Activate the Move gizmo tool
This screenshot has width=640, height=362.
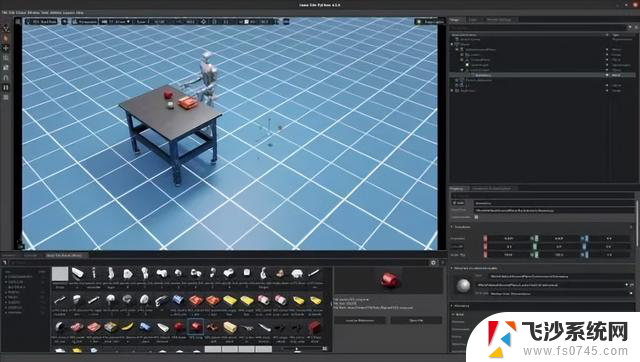click(x=6, y=48)
